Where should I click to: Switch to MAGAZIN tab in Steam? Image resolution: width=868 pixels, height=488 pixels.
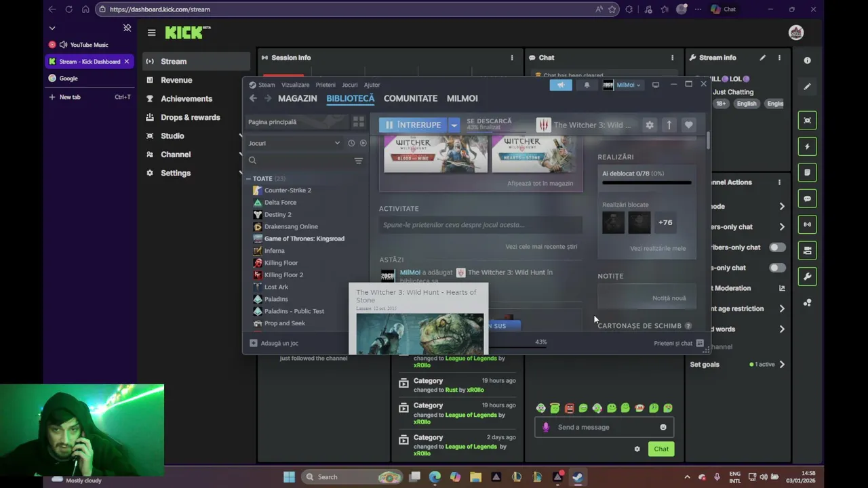(297, 98)
